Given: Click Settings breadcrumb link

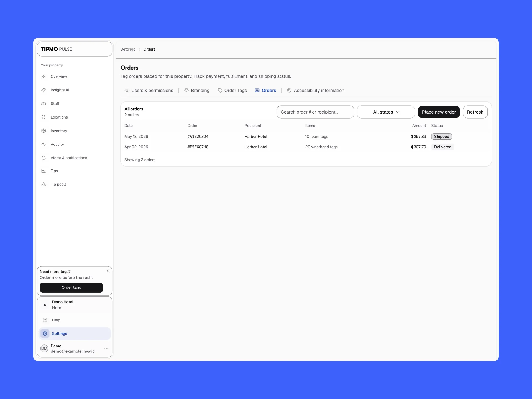Looking at the screenshot, I should pyautogui.click(x=128, y=49).
